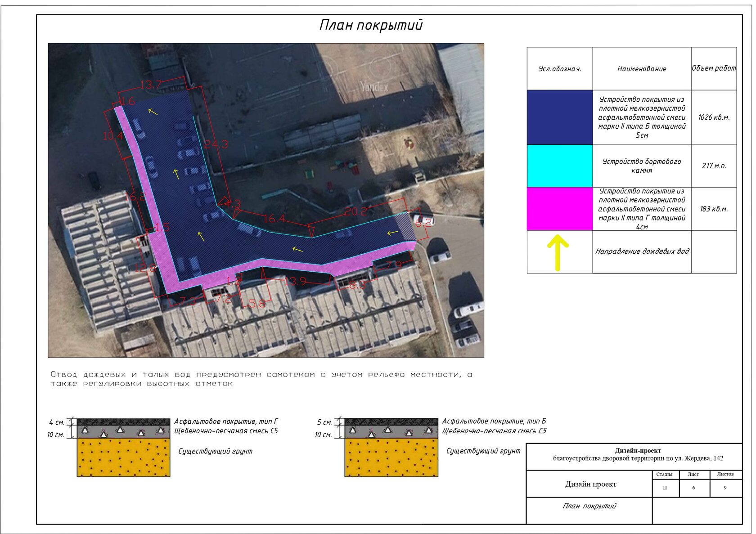Click the 'Дизайн проект' cell in title block
Viewport: 756px width, 534px height.
tap(590, 484)
